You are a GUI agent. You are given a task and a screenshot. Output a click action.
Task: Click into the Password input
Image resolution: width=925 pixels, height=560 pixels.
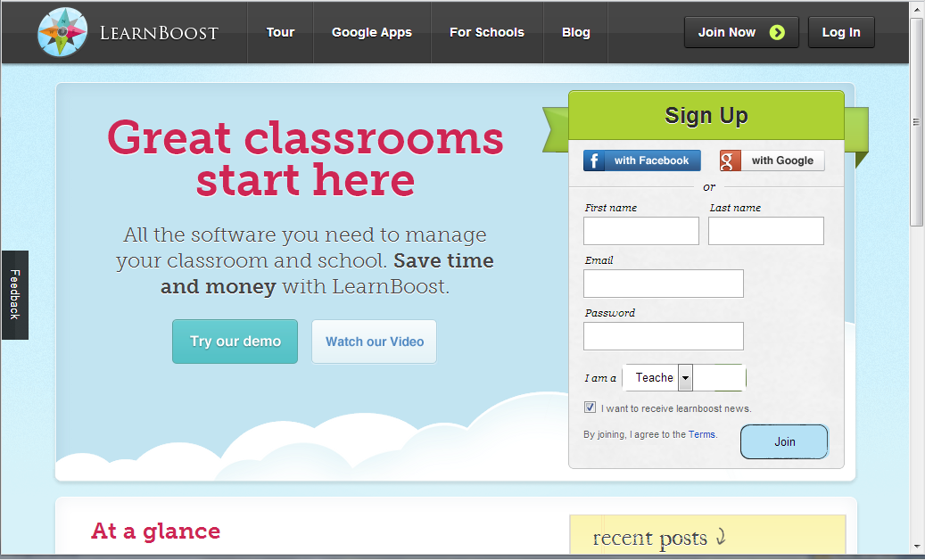point(663,336)
